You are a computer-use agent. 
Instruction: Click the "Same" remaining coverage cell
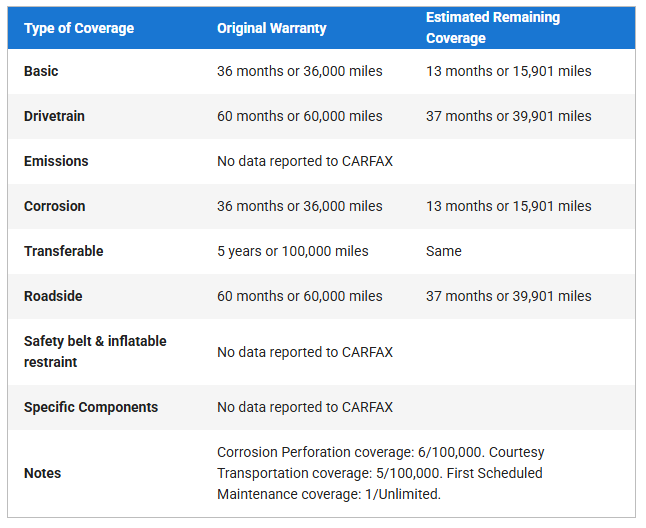tap(443, 251)
